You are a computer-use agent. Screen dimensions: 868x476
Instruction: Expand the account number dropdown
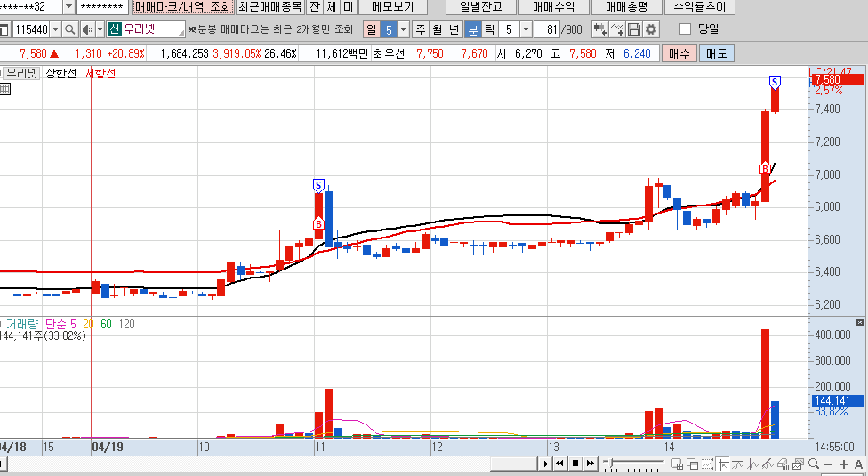(68, 6)
